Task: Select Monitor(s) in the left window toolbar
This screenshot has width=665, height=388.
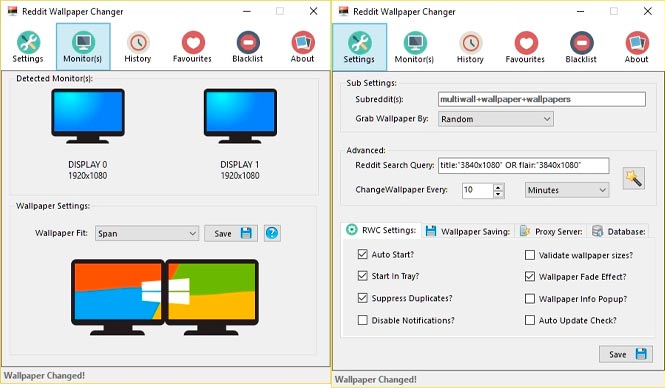Action: (83, 47)
